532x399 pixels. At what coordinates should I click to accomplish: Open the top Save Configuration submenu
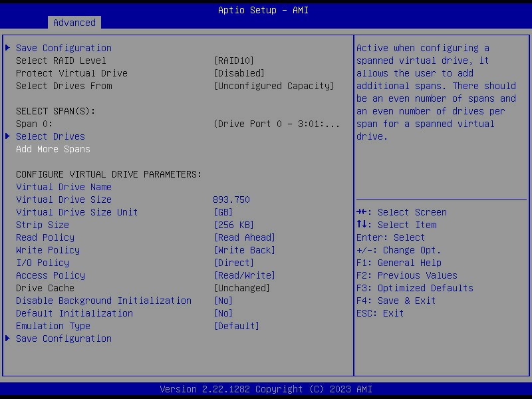tap(64, 48)
